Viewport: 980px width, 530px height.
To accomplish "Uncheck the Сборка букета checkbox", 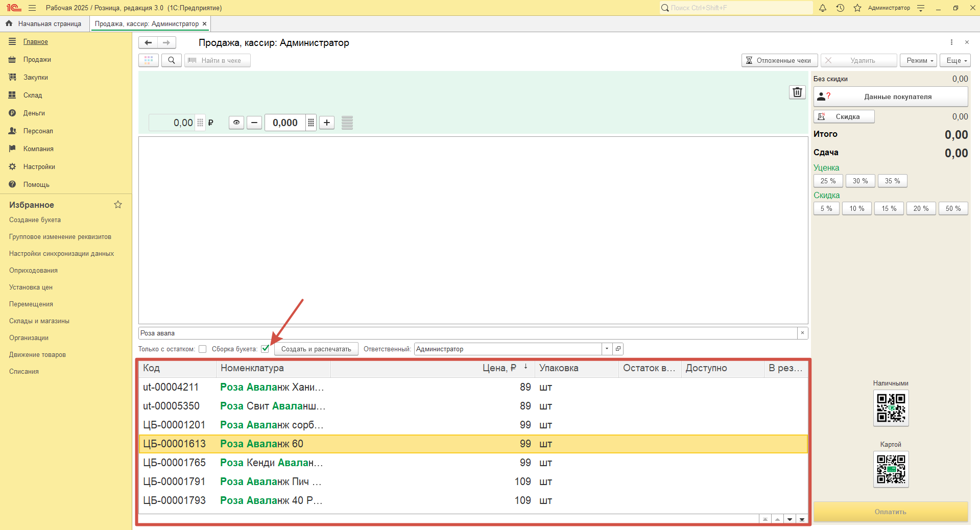I will tap(265, 349).
